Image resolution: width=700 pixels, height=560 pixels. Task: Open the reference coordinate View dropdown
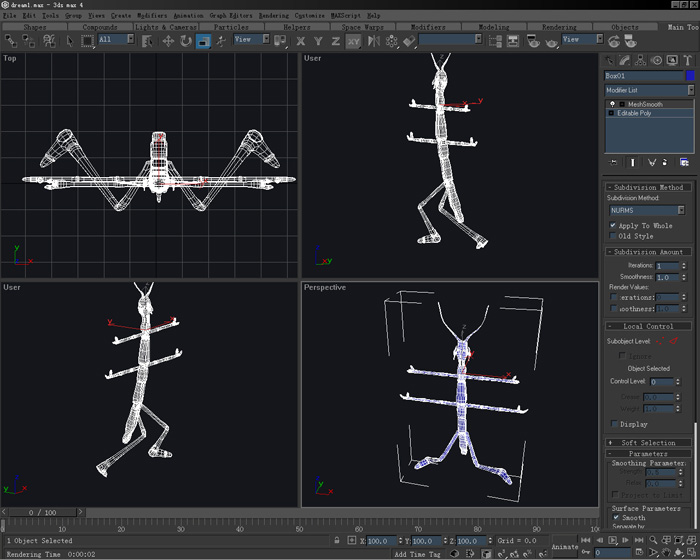coord(251,39)
